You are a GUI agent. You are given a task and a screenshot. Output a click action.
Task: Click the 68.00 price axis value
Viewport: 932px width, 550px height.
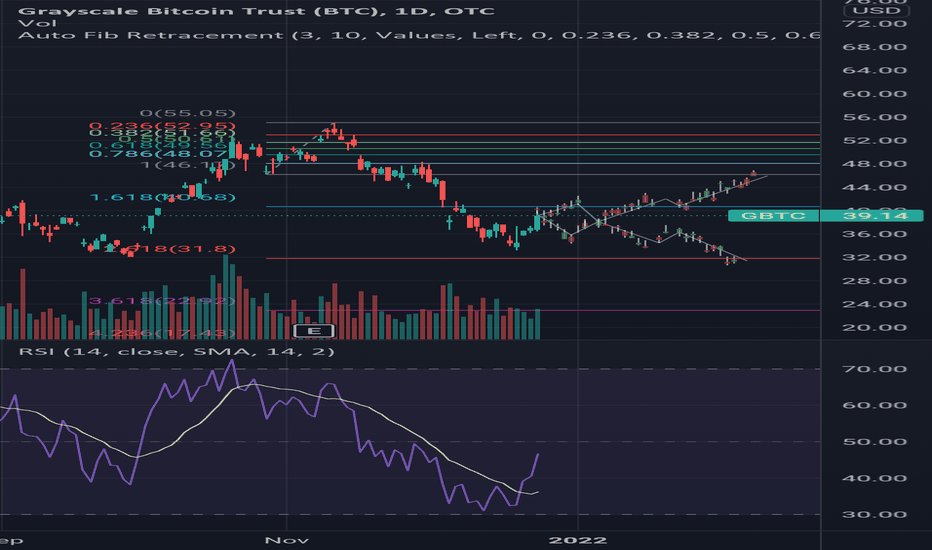(x=875, y=46)
